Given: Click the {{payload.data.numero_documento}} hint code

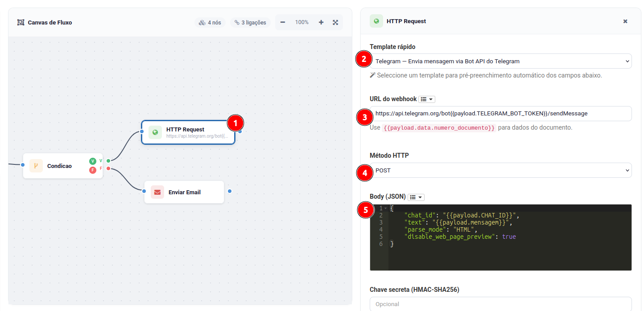Looking at the screenshot, I should tap(439, 127).
